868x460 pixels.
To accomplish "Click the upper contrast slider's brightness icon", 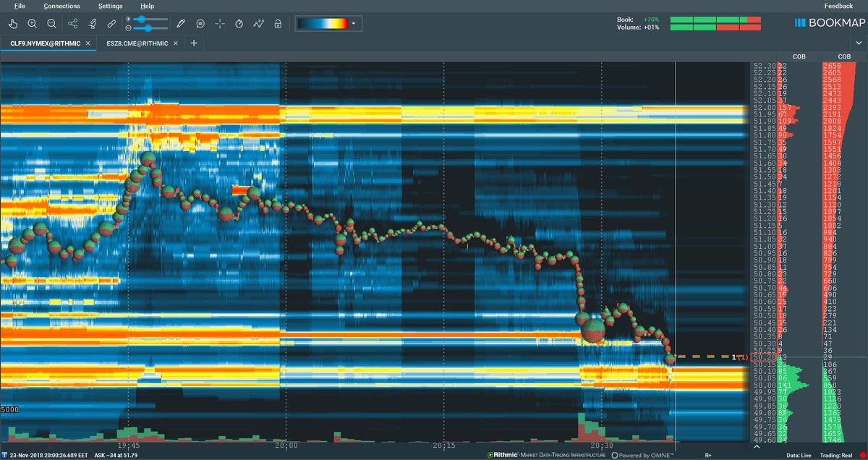I will (x=128, y=20).
